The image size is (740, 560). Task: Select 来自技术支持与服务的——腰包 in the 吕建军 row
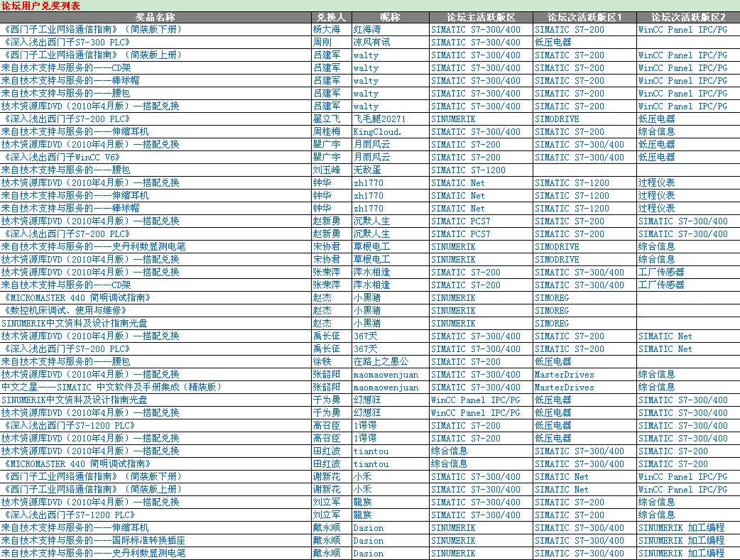pos(65,93)
